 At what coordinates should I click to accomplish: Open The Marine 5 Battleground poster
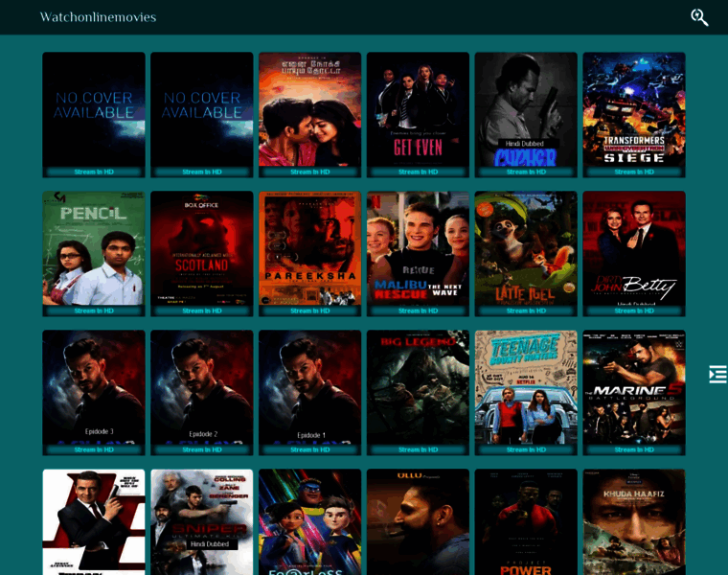(x=634, y=387)
